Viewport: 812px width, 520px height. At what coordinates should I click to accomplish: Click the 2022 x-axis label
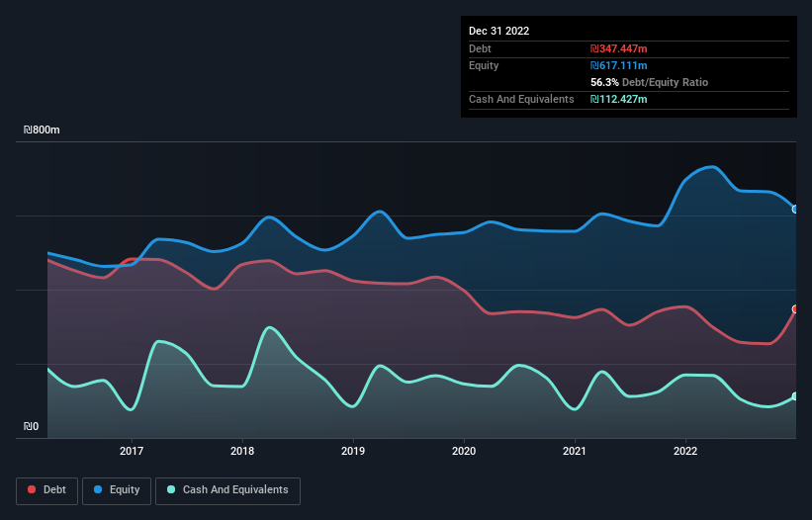click(x=685, y=451)
